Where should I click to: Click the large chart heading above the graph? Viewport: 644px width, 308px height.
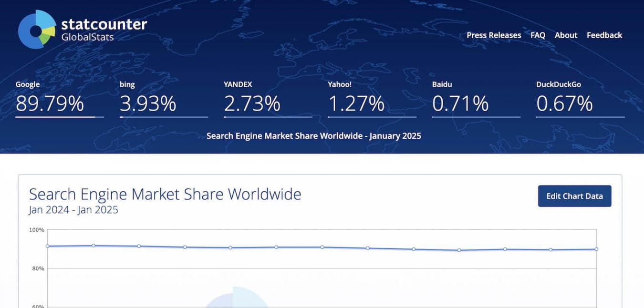tap(165, 195)
